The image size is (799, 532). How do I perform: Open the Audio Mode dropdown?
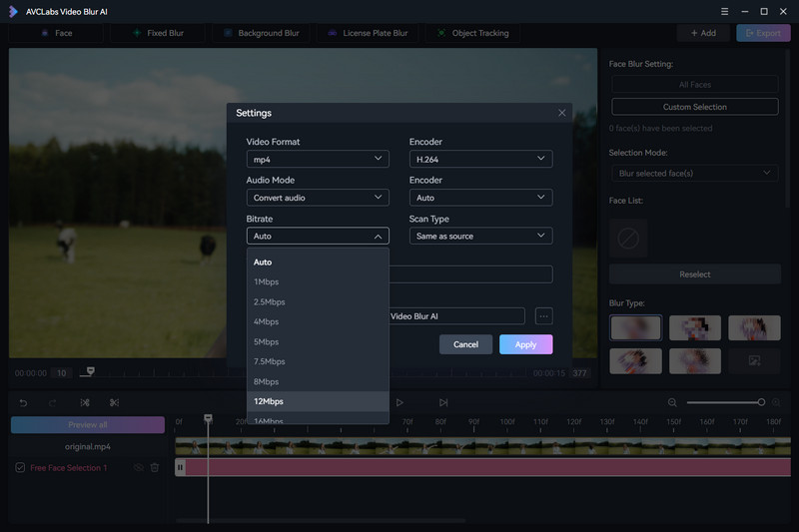pos(318,197)
